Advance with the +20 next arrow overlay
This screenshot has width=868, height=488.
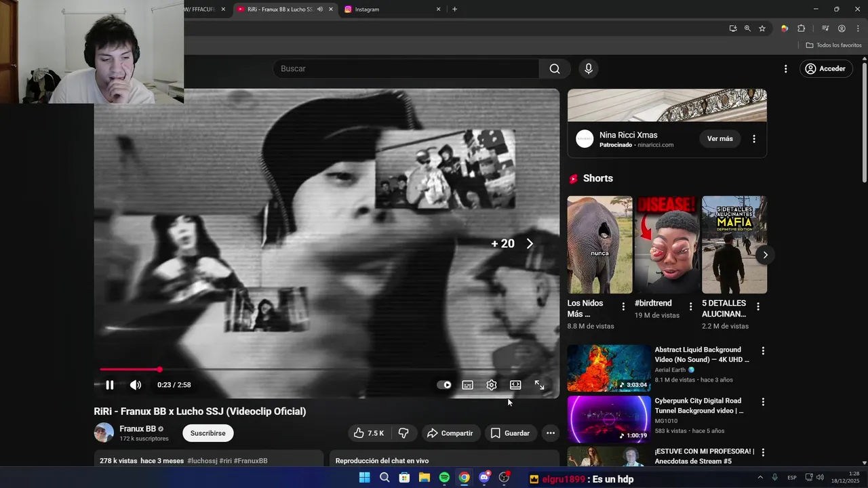tap(530, 244)
